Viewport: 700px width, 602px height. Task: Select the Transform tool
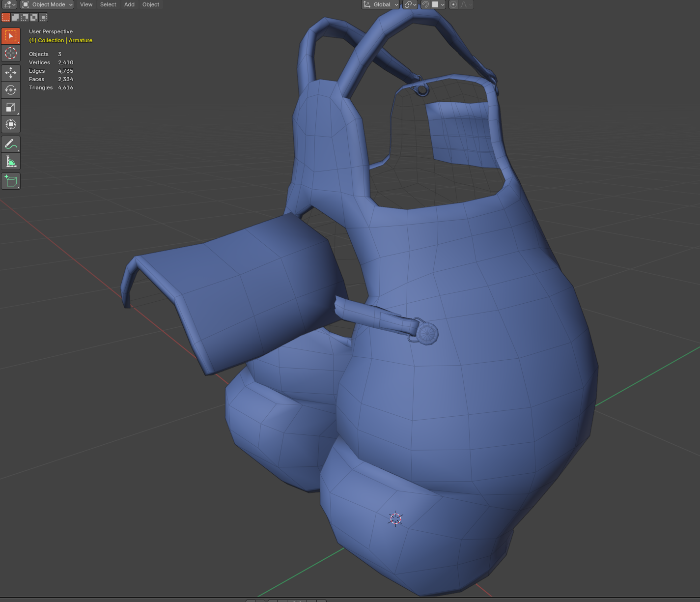(x=11, y=124)
